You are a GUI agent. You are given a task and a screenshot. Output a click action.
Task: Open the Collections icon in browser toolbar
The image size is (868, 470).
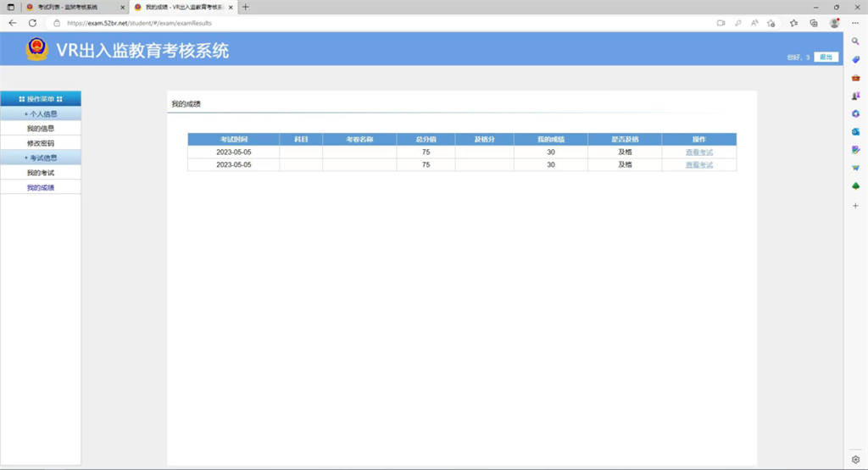point(814,23)
